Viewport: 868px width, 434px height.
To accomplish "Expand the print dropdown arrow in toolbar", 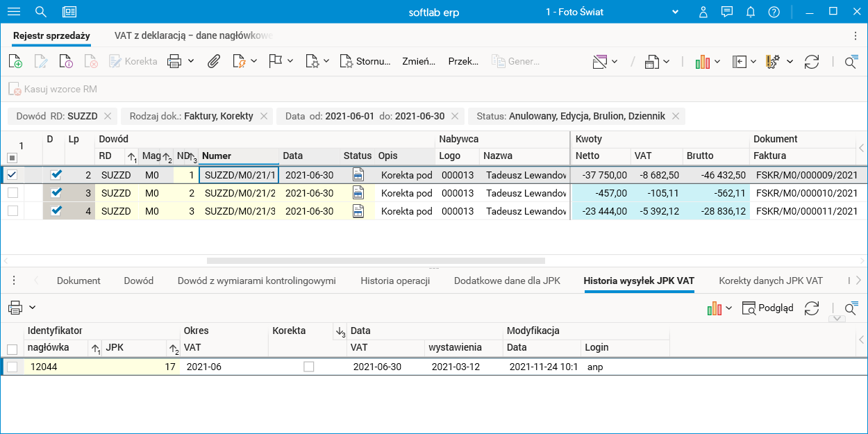I will 190,61.
